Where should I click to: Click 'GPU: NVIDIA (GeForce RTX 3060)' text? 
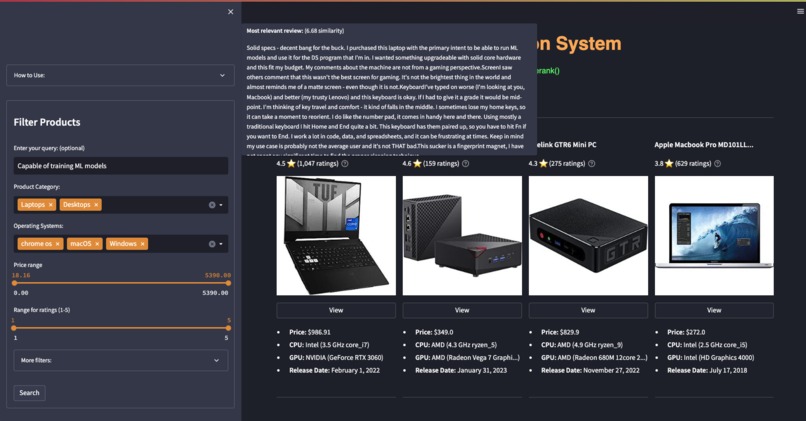pos(336,357)
